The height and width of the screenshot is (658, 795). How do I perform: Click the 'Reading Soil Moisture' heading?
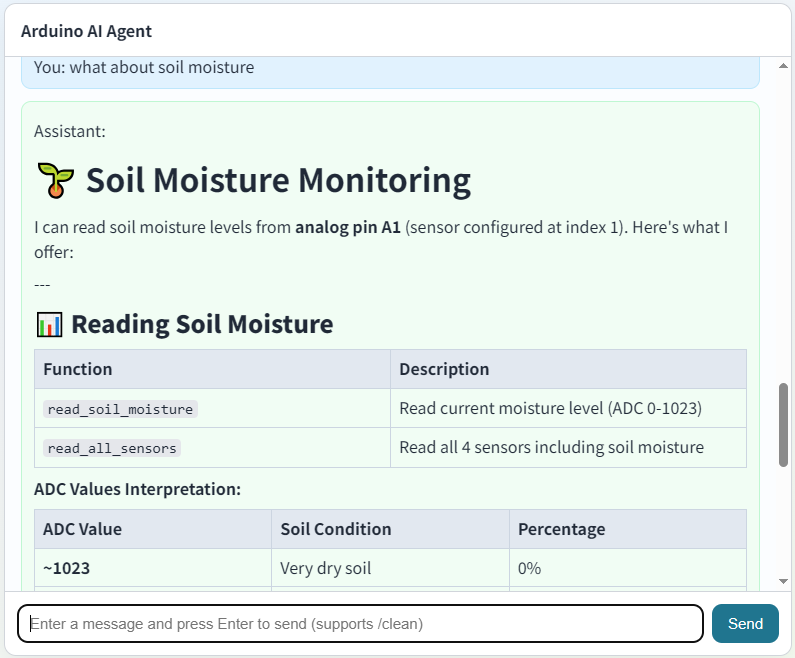coord(202,324)
